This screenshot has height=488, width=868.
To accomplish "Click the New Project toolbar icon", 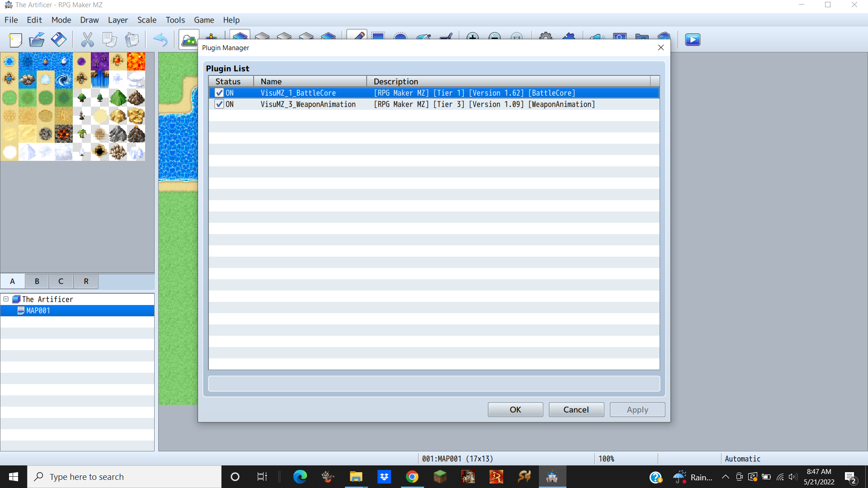I will (x=15, y=40).
